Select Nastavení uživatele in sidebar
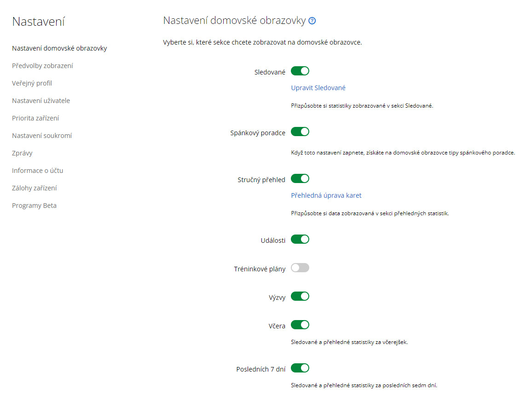The height and width of the screenshot is (401, 532). (x=41, y=101)
